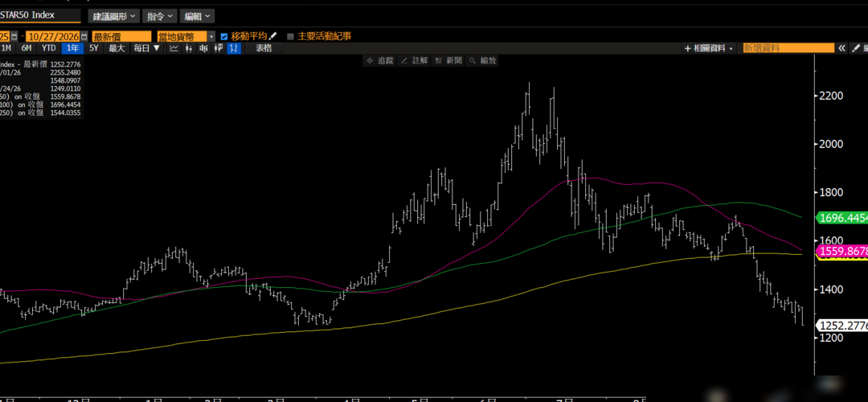Click the 1249.0110 low value in legend
Image resolution: width=868 pixels, height=402 pixels.
pyautogui.click(x=65, y=88)
